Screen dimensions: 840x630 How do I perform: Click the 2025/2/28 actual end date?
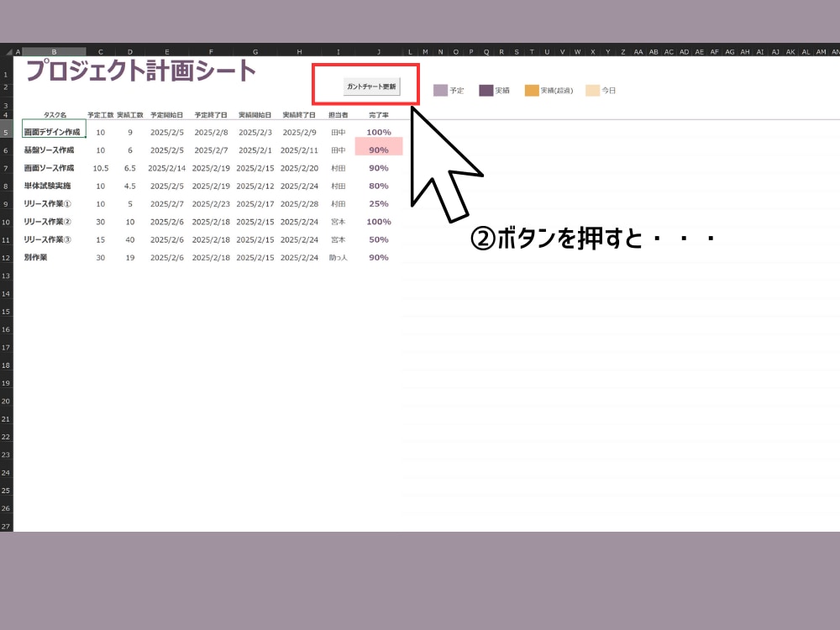(299, 204)
